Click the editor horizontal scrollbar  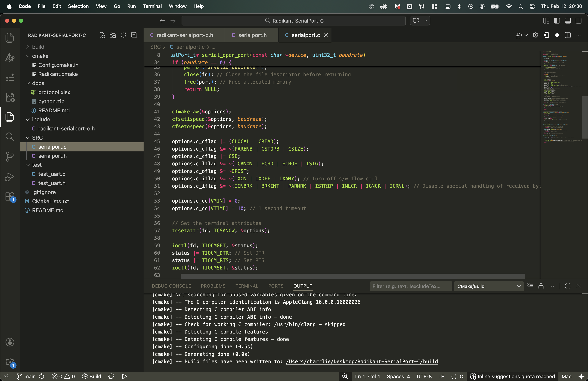click(x=353, y=276)
